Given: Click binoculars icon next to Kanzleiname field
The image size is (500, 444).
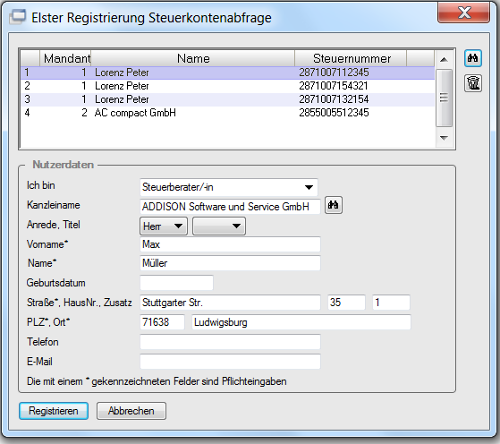Looking at the screenshot, I should pyautogui.click(x=334, y=205).
